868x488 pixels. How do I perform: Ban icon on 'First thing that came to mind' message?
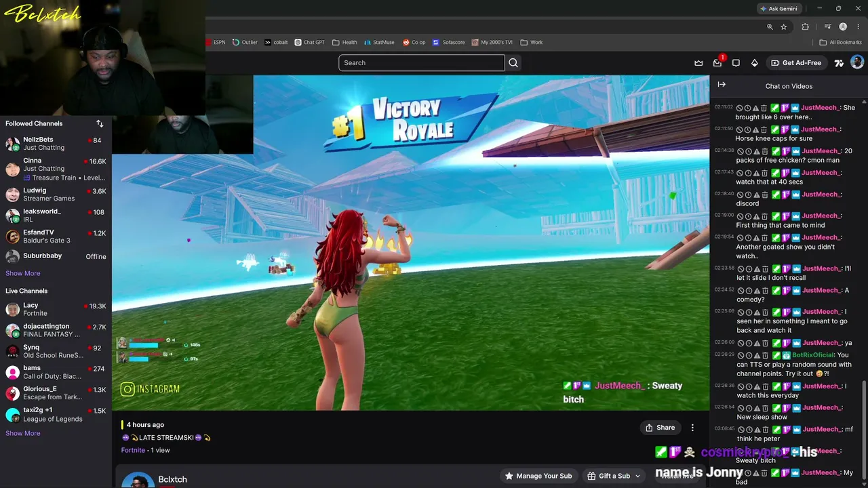click(x=740, y=216)
